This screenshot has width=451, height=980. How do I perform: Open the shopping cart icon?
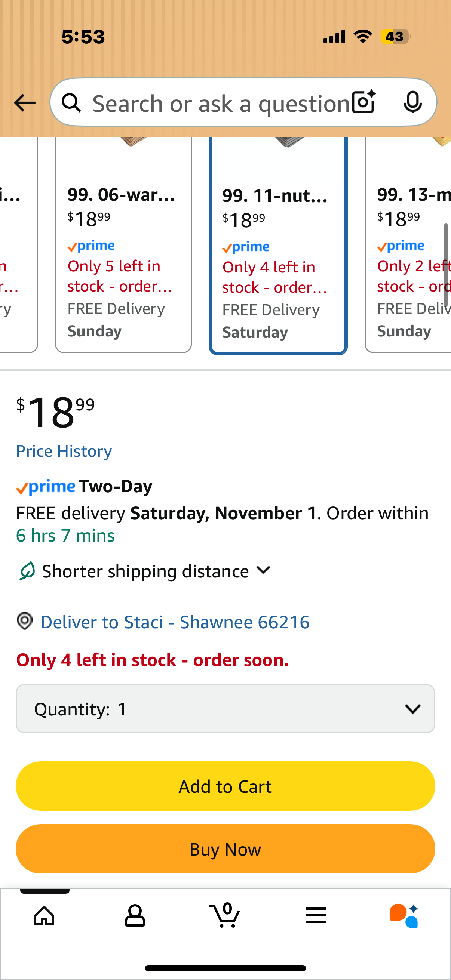pyautogui.click(x=225, y=915)
